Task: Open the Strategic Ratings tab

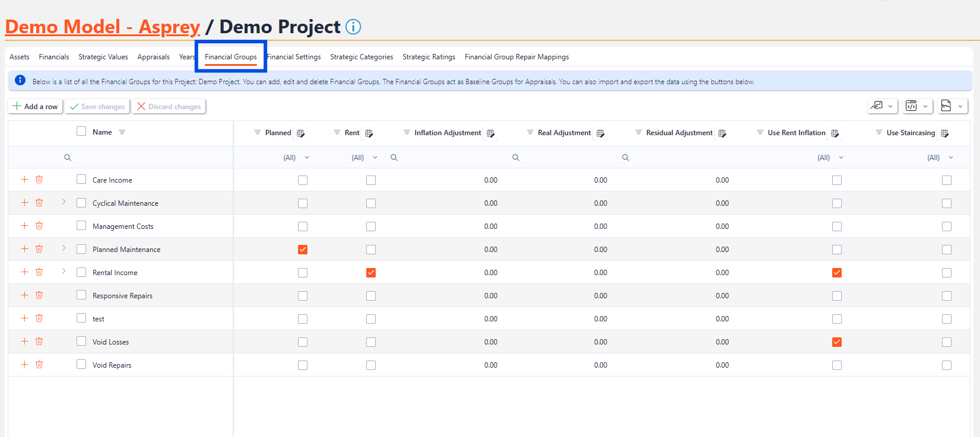Action: (429, 57)
